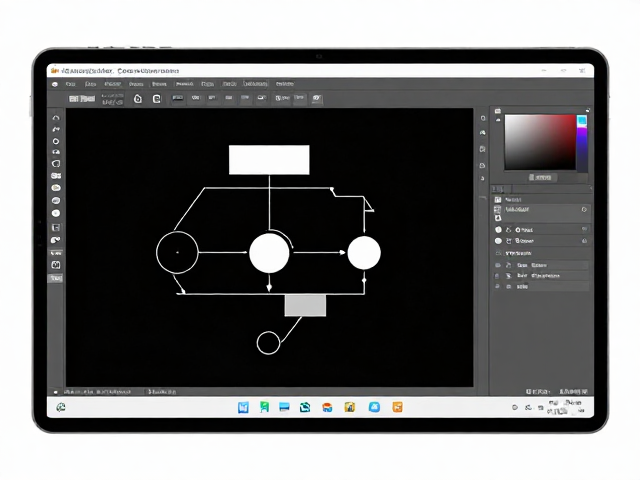The height and width of the screenshot is (480, 640).
Task: Select the smaller filled white circle on canvas
Action: pos(364,253)
